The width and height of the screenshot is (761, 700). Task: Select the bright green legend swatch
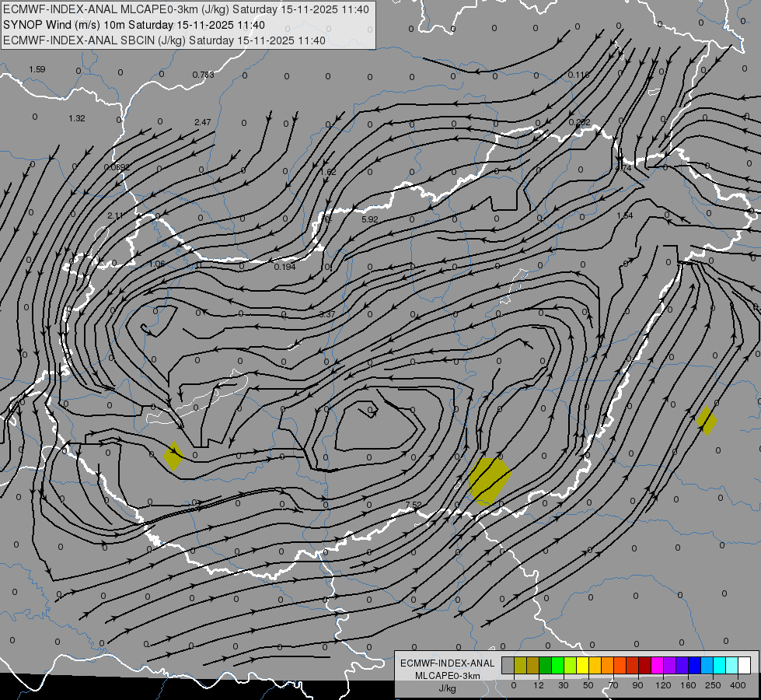tap(558, 665)
